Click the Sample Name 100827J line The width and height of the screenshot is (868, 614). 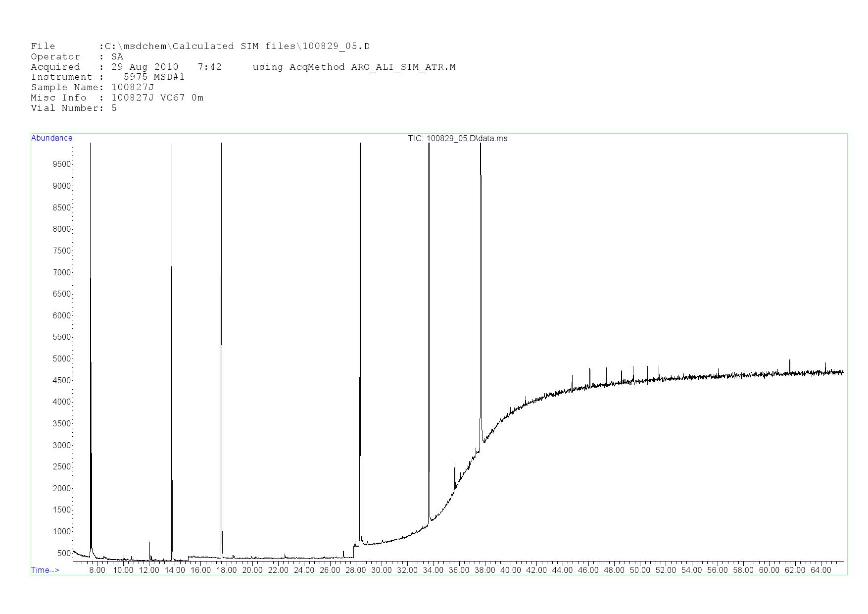click(x=92, y=87)
